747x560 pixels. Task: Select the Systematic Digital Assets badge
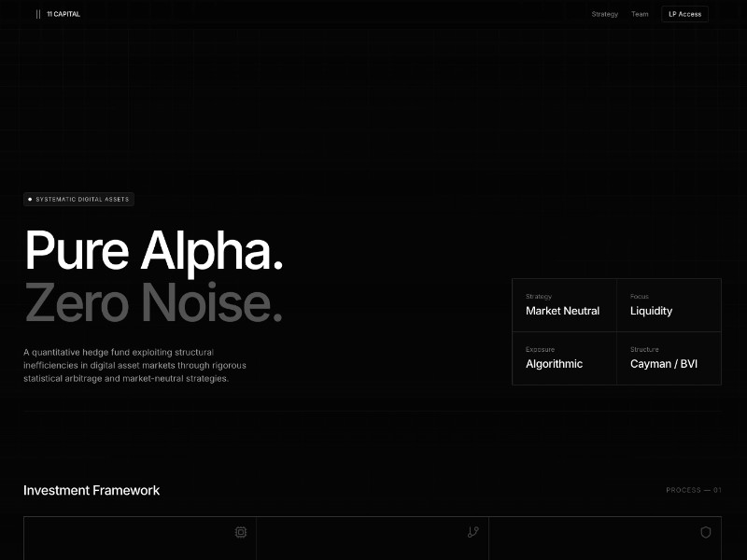79,199
